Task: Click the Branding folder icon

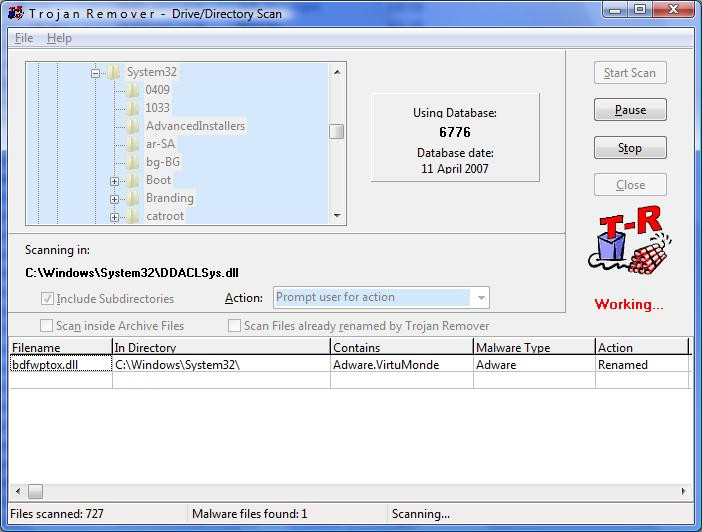Action: (132, 198)
